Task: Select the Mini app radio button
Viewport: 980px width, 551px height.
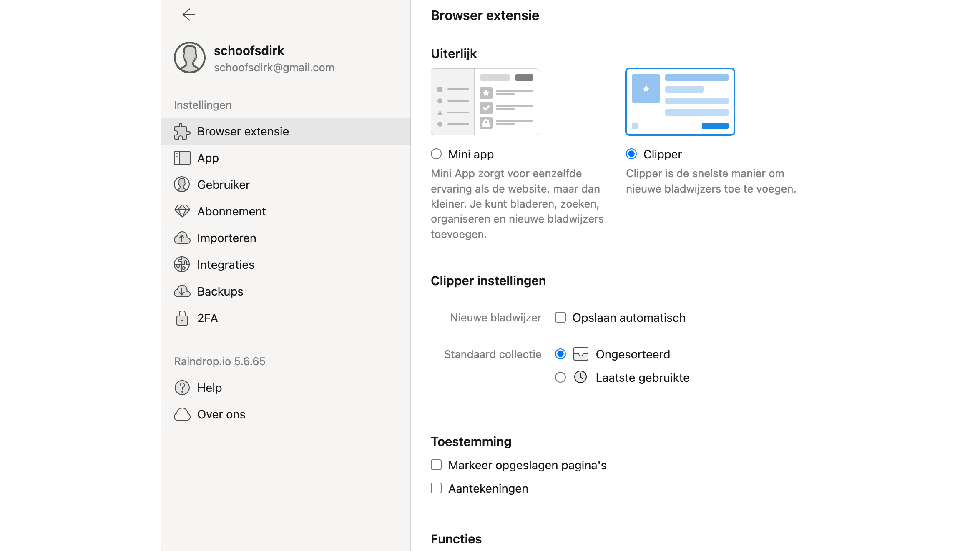Action: pos(436,154)
